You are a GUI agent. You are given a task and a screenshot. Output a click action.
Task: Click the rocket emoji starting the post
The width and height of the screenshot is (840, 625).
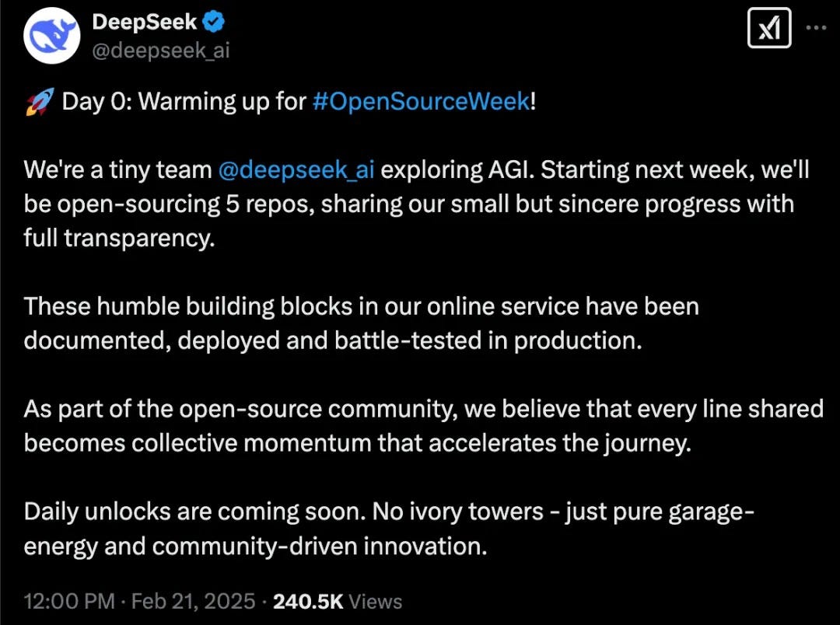coord(40,100)
